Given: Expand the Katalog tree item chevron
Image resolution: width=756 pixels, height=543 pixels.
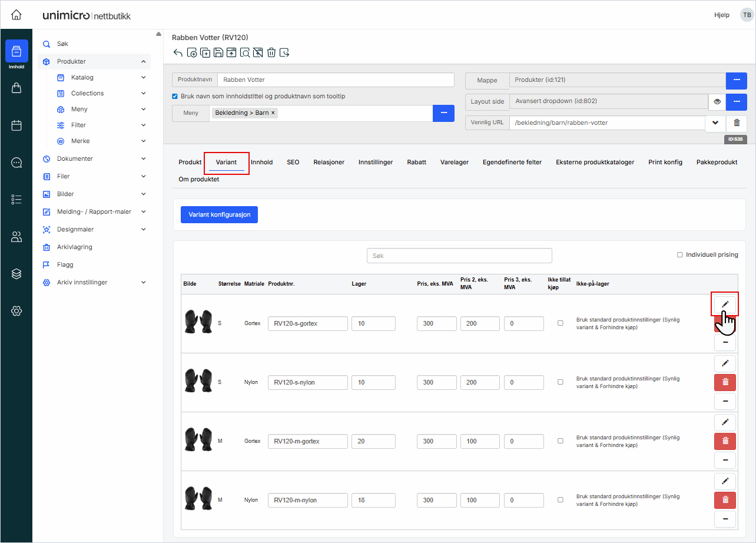Looking at the screenshot, I should point(144,77).
